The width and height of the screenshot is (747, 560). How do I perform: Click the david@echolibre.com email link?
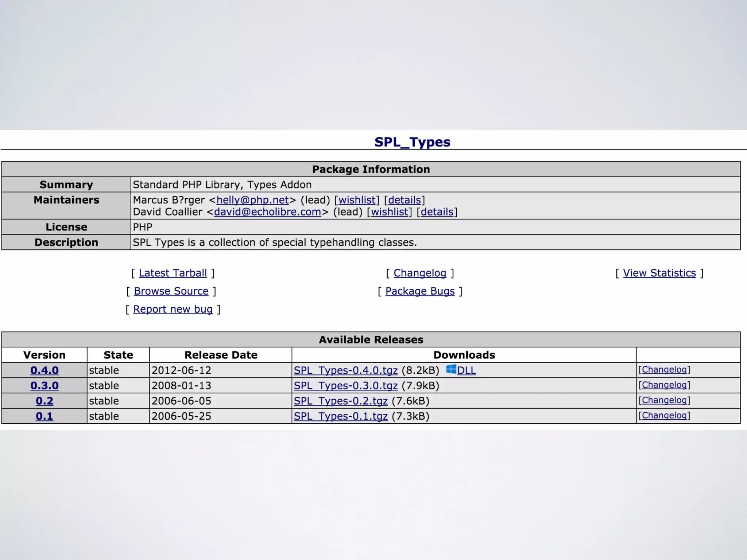pyautogui.click(x=267, y=212)
